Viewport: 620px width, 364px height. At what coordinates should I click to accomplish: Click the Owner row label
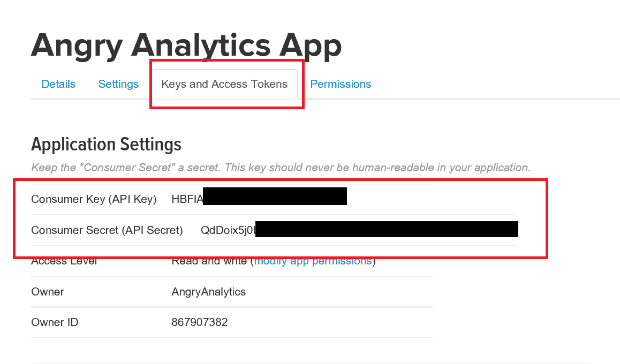[x=48, y=292]
